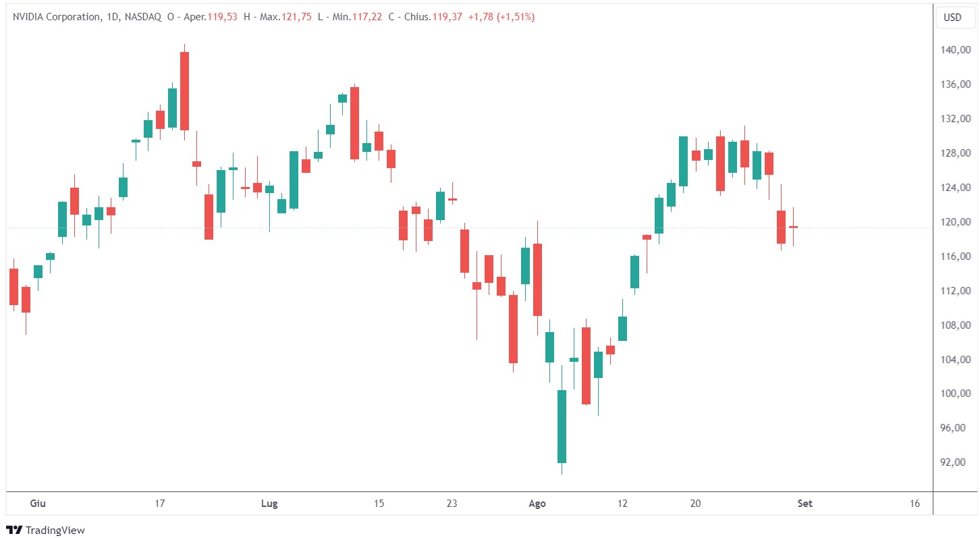Viewport: 980px width, 538px height.
Task: Click the last candle on the chart
Action: click(x=793, y=227)
